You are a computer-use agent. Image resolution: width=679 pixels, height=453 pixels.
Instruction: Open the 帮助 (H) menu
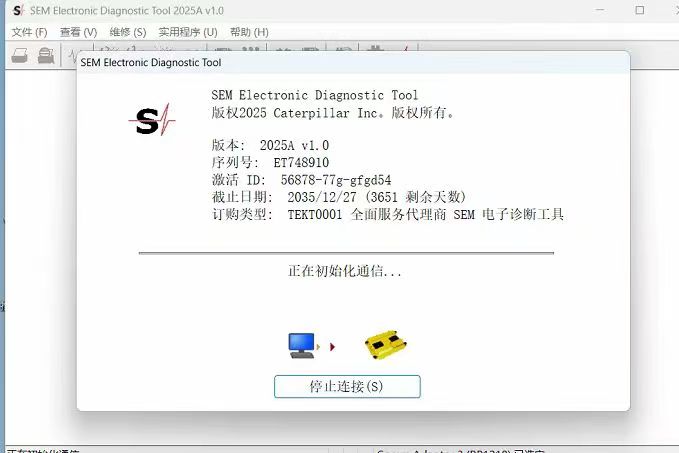click(249, 32)
